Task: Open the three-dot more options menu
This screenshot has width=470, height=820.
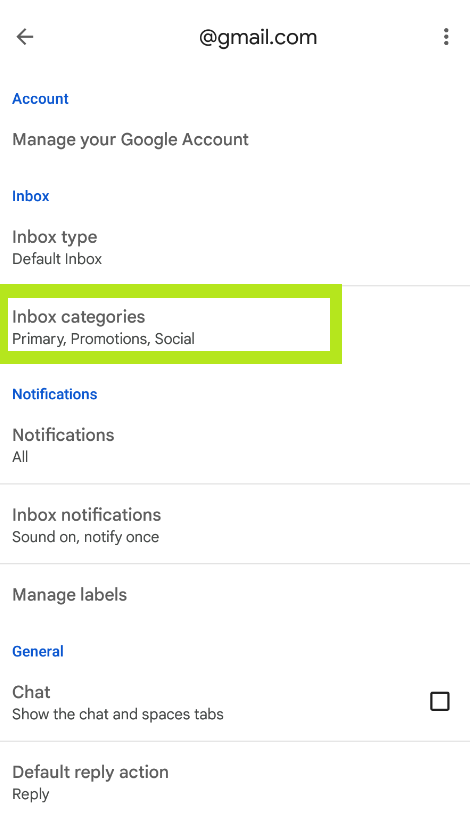Action: (446, 37)
